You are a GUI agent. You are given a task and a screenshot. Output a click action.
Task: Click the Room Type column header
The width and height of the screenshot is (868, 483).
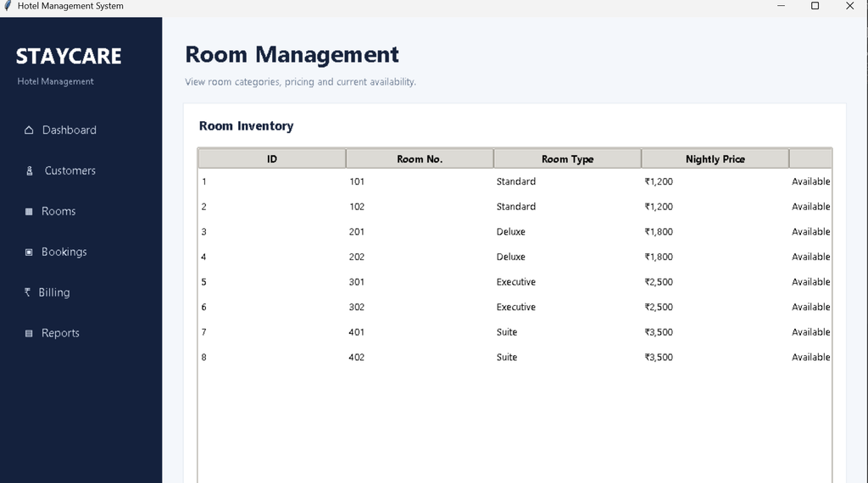click(567, 158)
